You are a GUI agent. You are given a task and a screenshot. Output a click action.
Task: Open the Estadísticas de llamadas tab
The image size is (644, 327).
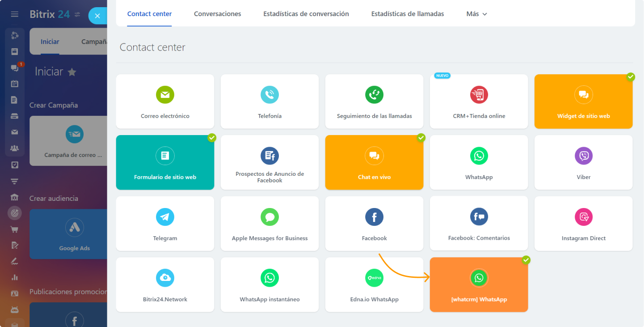click(x=408, y=14)
